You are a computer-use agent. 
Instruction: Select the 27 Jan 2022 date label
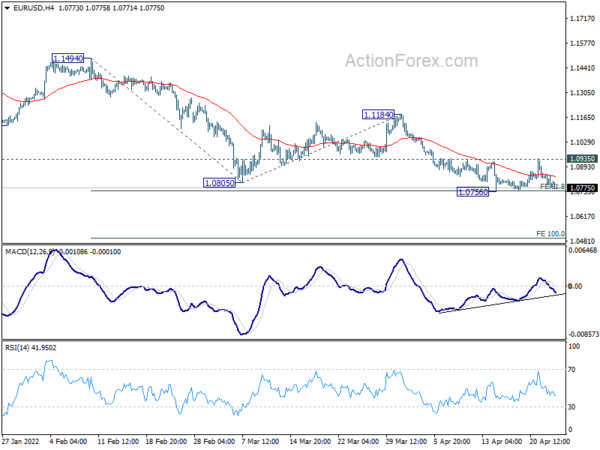coord(21,441)
